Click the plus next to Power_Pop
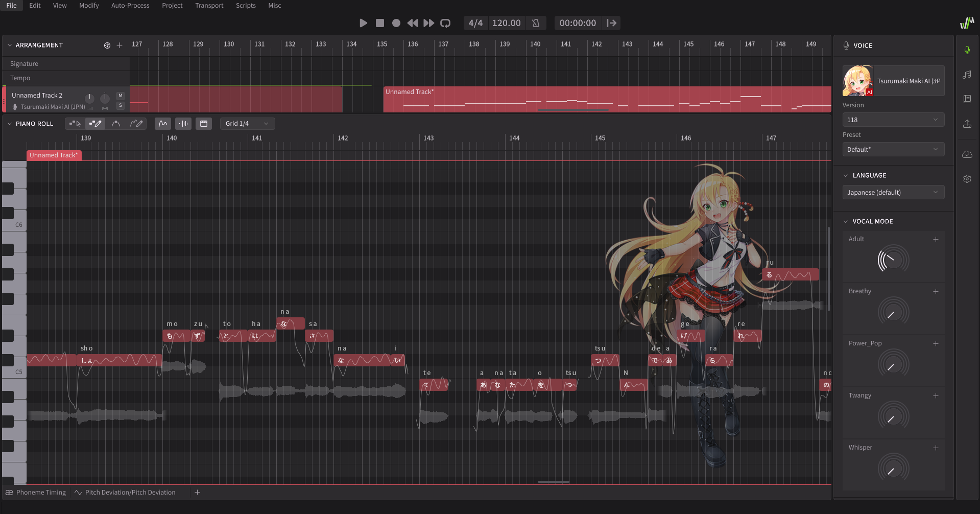This screenshot has height=514, width=980. coord(936,343)
